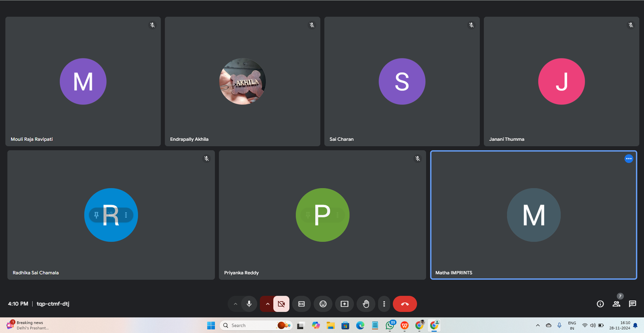Select Endrapally Akhila's keychain profile photo

pyautogui.click(x=242, y=82)
